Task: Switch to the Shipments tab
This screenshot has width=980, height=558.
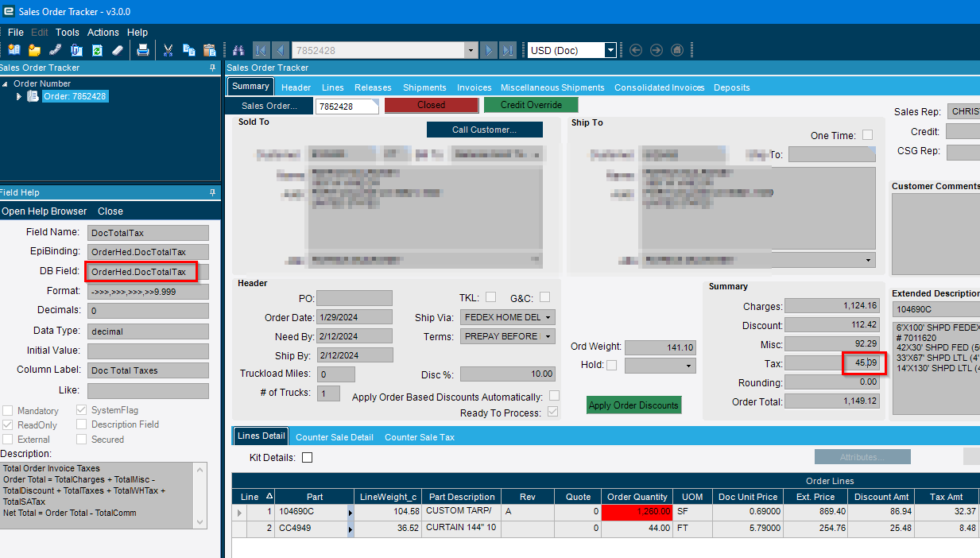Action: 424,87
